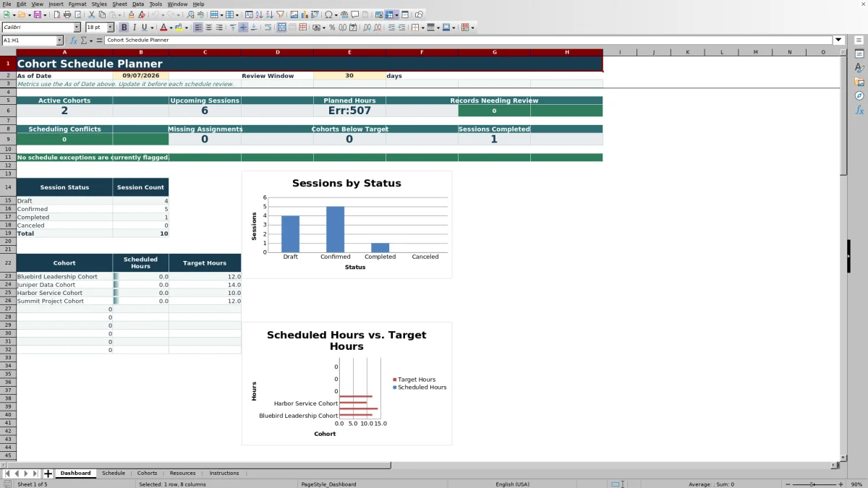This screenshot has width=868, height=488.
Task: Toggle Bold formatting
Action: tap(124, 27)
